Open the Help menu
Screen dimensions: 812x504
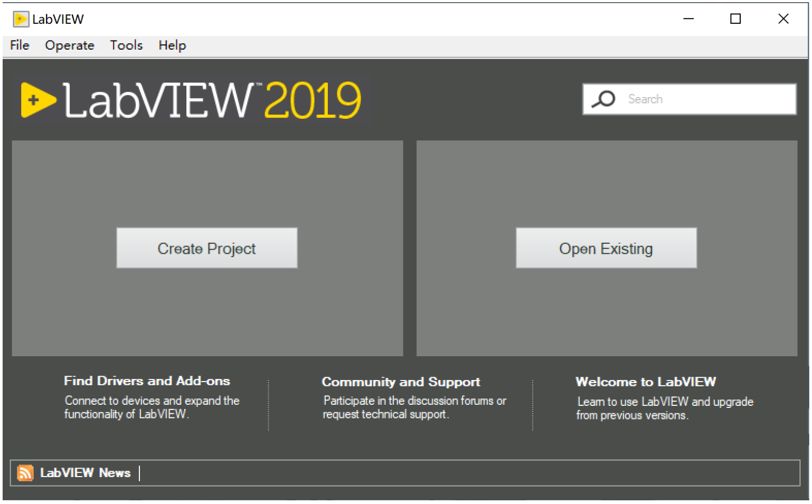point(172,45)
